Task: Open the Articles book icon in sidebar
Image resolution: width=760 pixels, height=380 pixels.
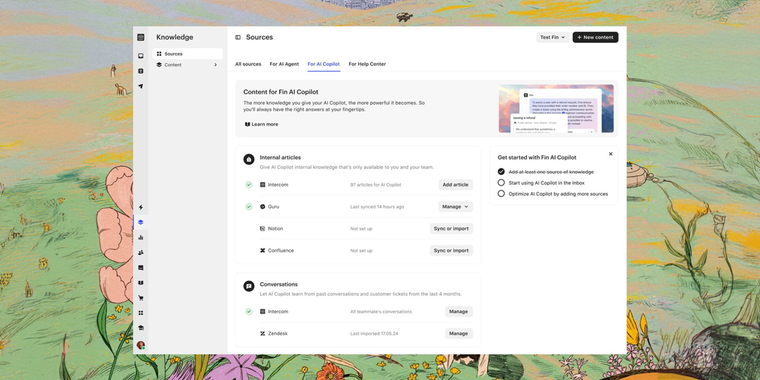Action: (x=141, y=283)
